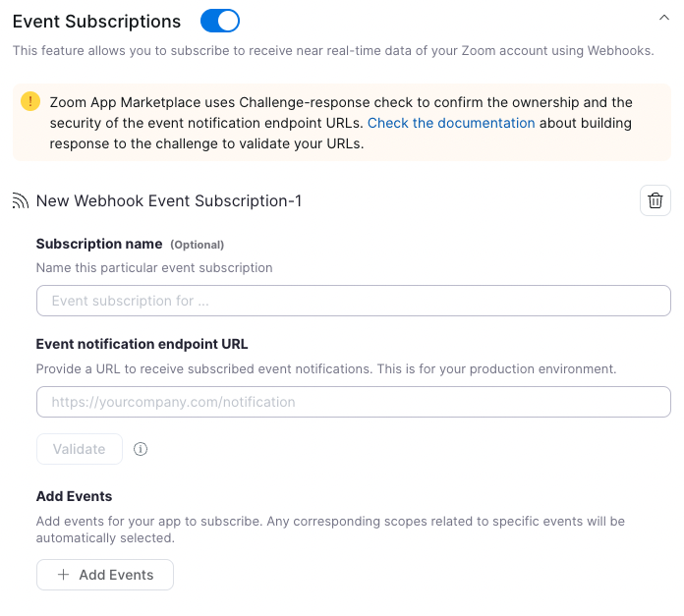Viewport: 684px width, 616px height.
Task: Click the plus icon in Add Events
Action: tap(63, 575)
